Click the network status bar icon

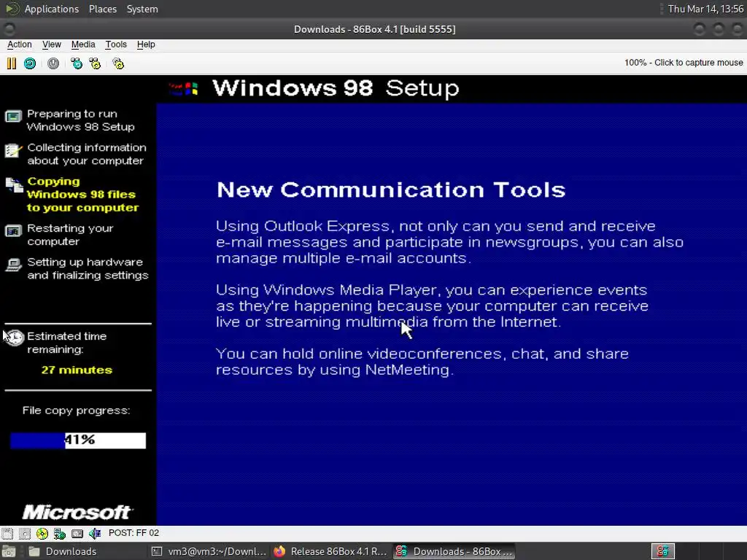pos(60,533)
